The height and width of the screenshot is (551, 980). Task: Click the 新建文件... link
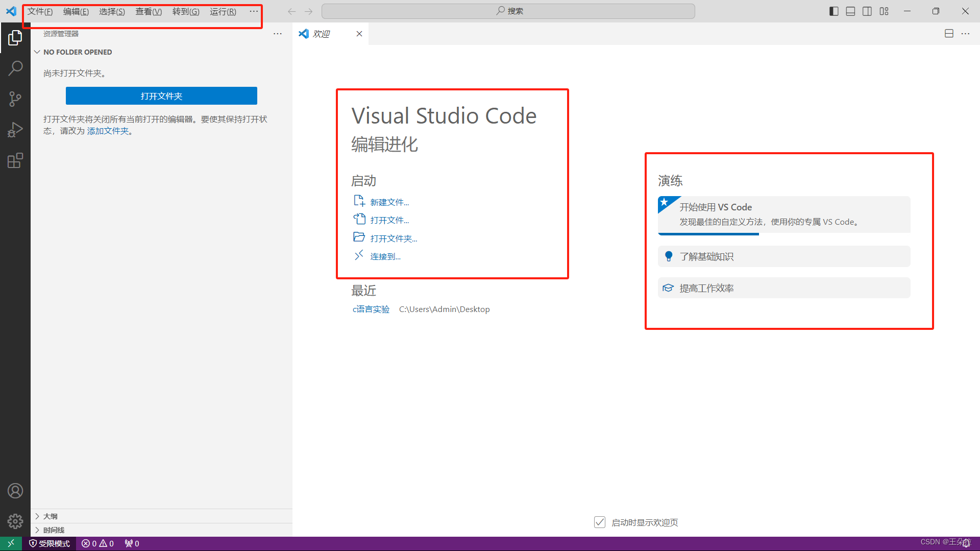click(389, 202)
